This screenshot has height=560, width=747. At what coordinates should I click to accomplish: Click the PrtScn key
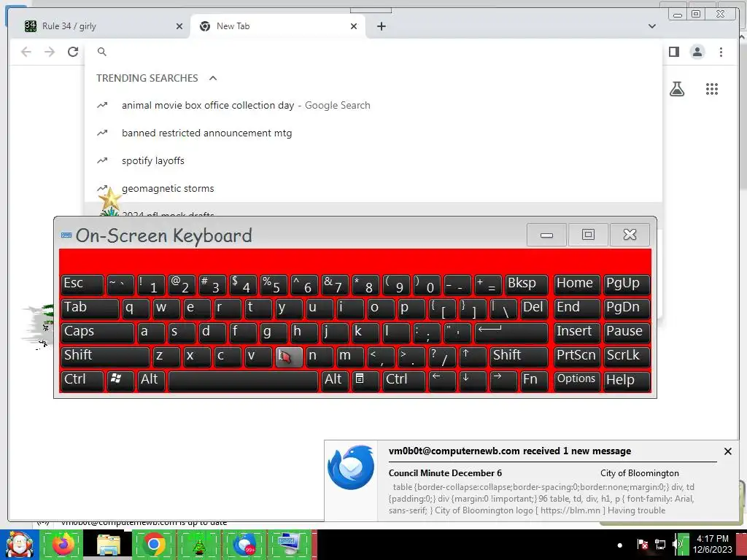576,356
